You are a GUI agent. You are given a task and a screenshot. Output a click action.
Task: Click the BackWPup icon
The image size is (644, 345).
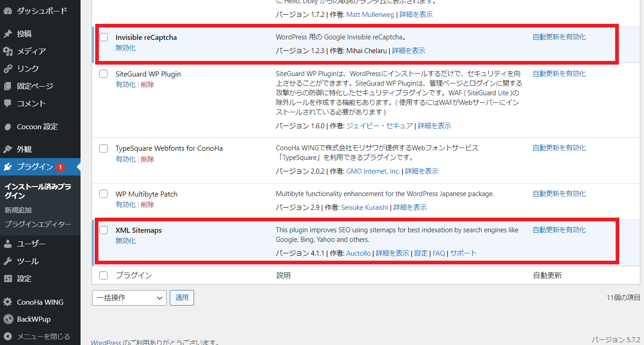point(8,319)
